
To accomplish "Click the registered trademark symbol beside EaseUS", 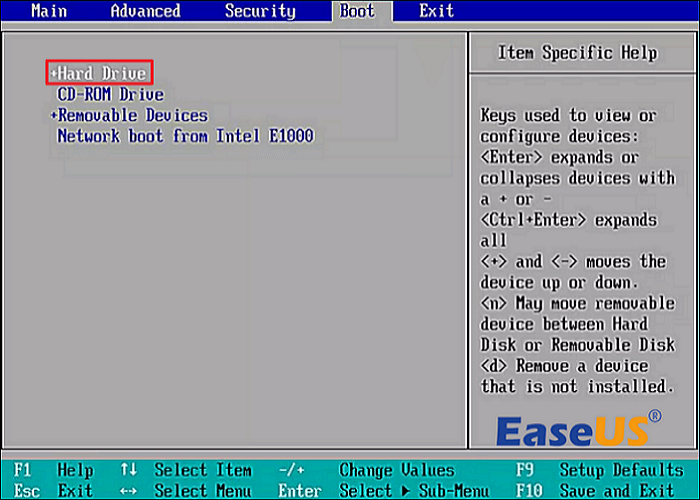I will coord(655,415).
